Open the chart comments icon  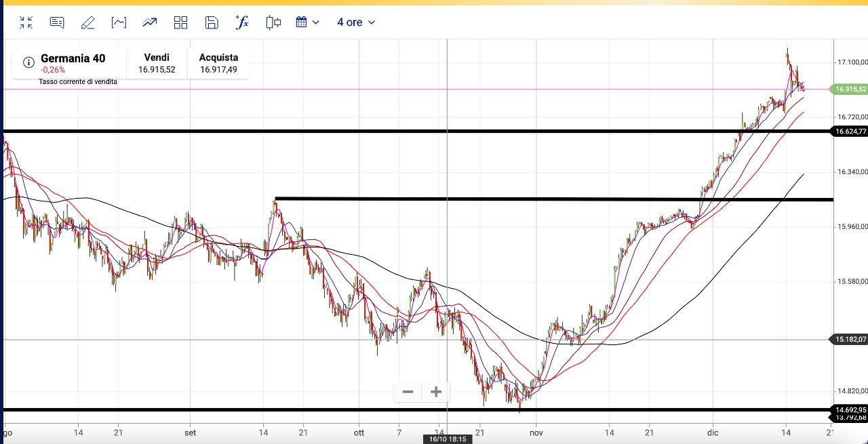point(57,22)
